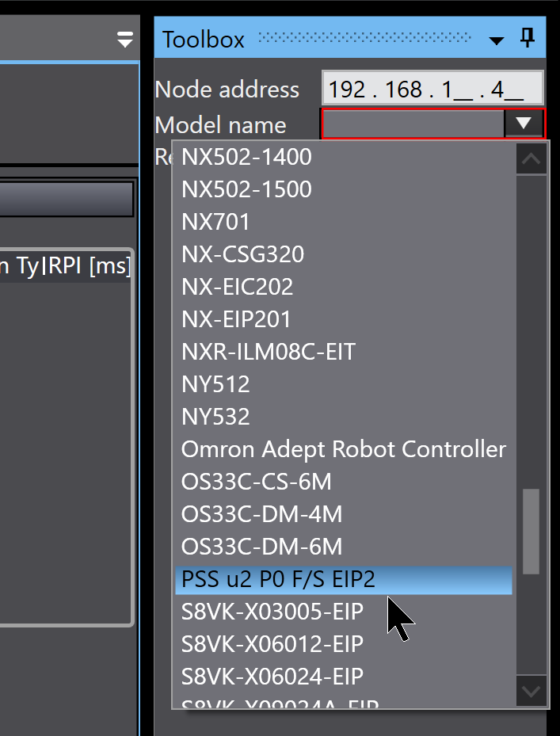The image size is (560, 736).
Task: Choose OS33C-CS-6M entry
Action: click(343, 482)
